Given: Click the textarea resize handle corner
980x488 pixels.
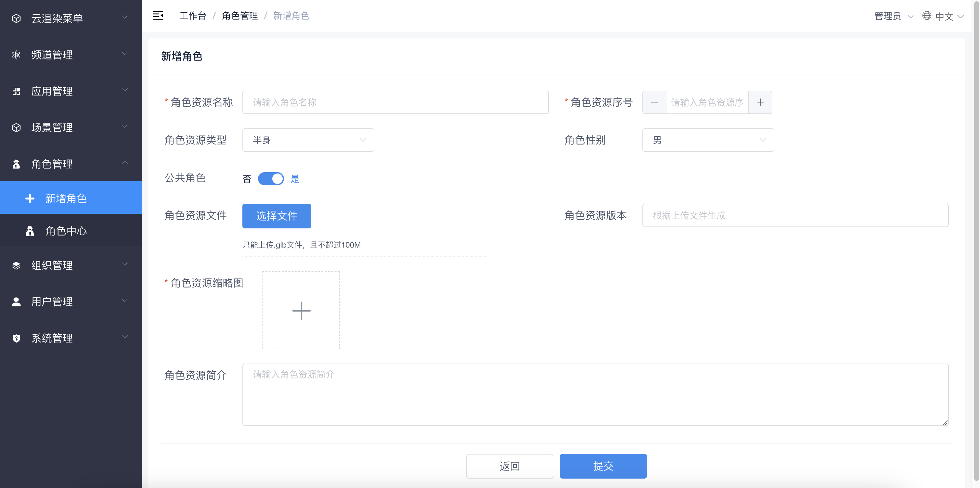Looking at the screenshot, I should (x=945, y=422).
